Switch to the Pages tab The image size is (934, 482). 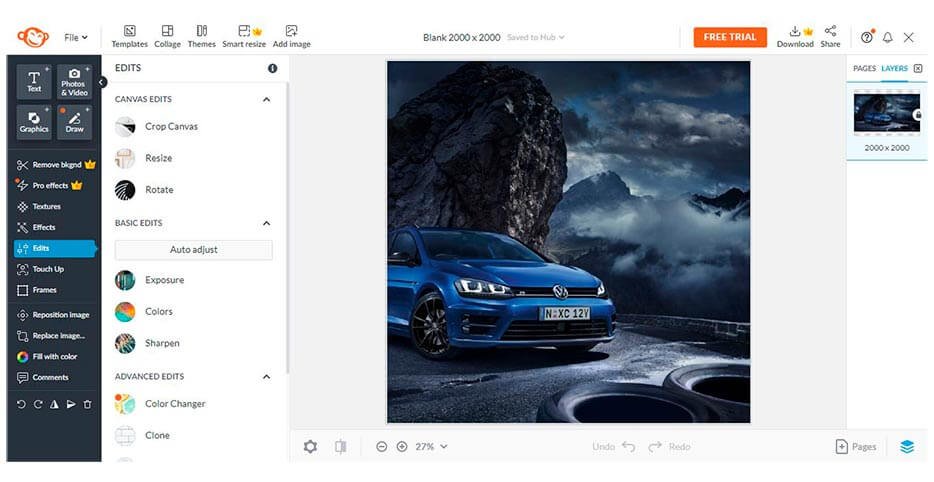[863, 69]
